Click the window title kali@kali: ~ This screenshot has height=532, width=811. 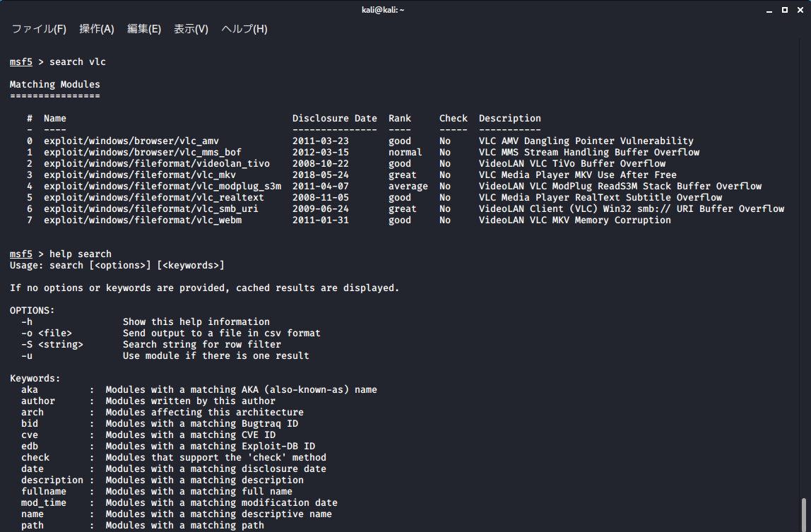pos(383,10)
